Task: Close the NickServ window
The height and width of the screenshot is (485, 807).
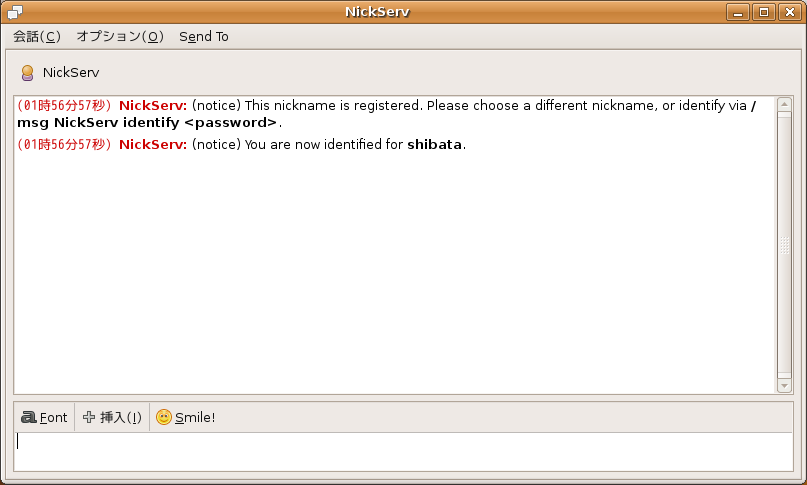Action: pos(790,12)
